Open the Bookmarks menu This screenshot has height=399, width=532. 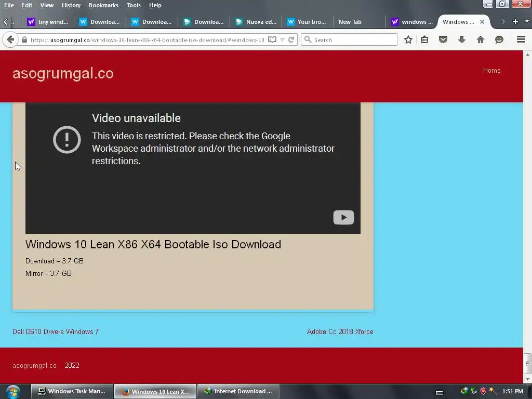pyautogui.click(x=103, y=5)
